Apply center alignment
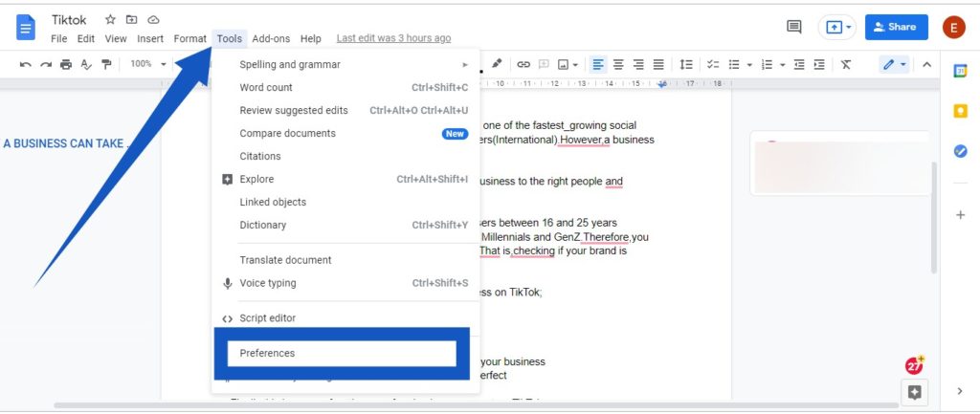Screen dimensions: 980x414 pos(618,64)
